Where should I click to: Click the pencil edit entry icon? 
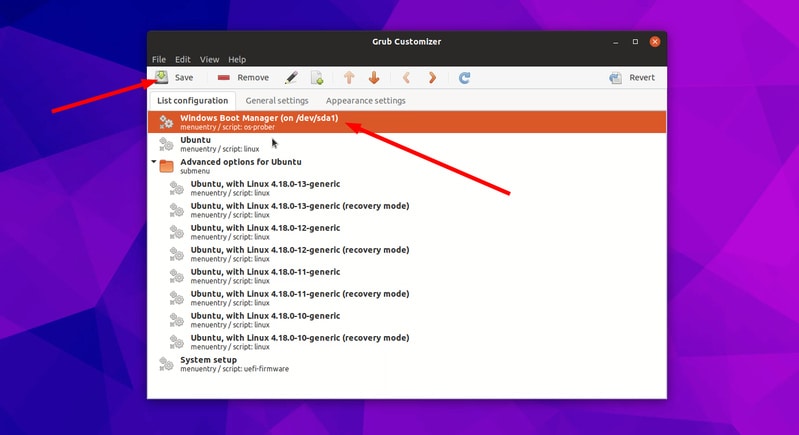(291, 77)
